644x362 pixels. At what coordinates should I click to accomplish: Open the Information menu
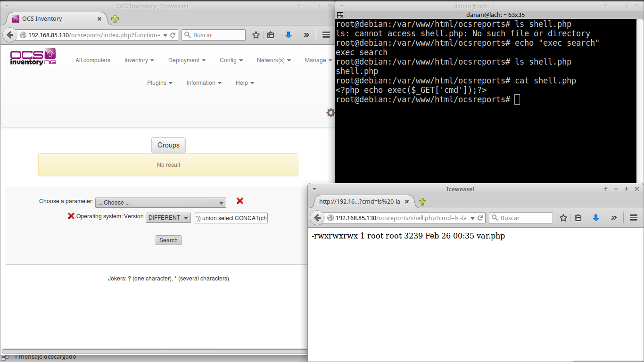tap(204, 83)
